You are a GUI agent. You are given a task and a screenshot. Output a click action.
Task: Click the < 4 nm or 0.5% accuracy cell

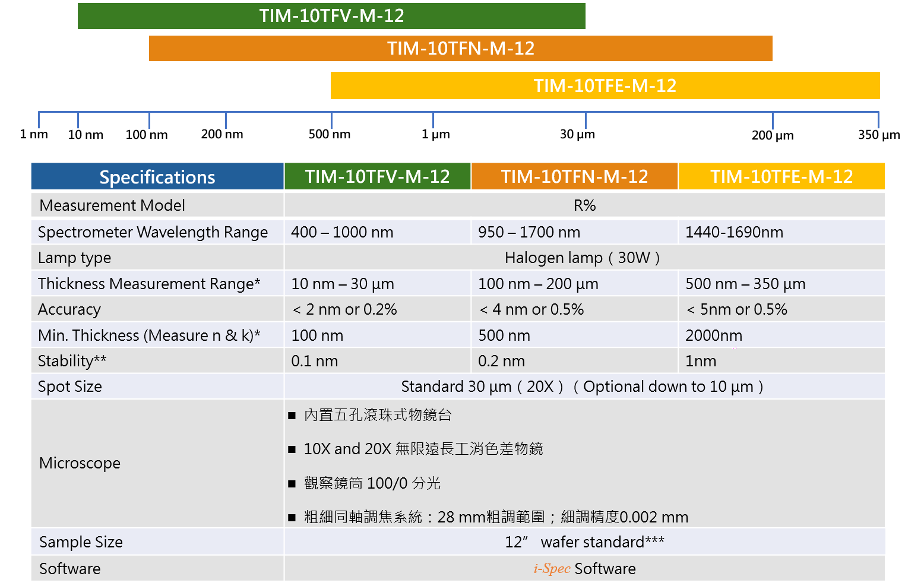tap(531, 309)
